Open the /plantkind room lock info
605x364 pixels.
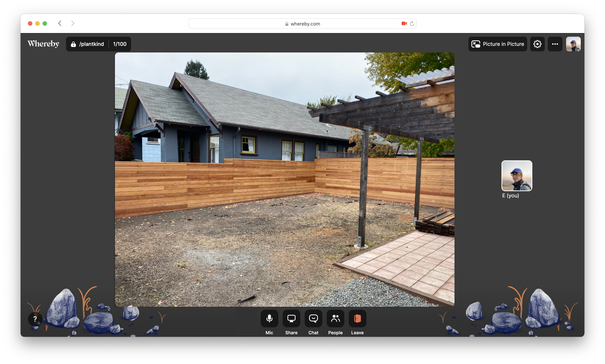point(87,44)
